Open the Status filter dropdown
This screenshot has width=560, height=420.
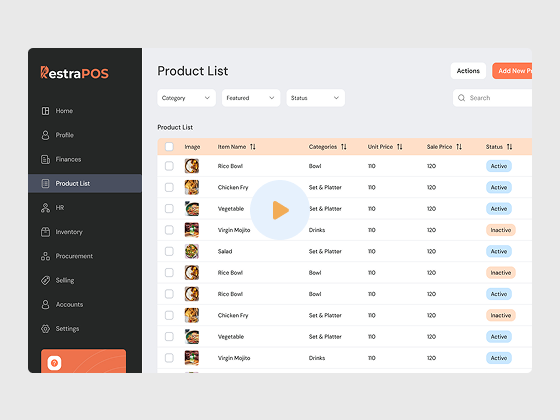point(315,98)
